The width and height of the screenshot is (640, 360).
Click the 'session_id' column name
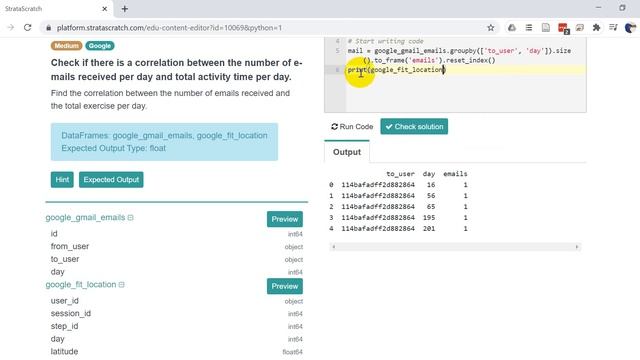tap(71, 313)
